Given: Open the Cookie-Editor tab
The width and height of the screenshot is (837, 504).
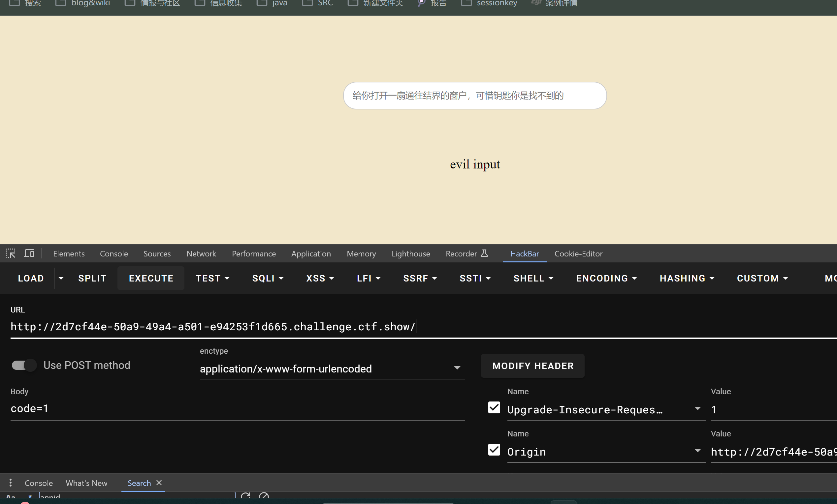Looking at the screenshot, I should pyautogui.click(x=578, y=253).
